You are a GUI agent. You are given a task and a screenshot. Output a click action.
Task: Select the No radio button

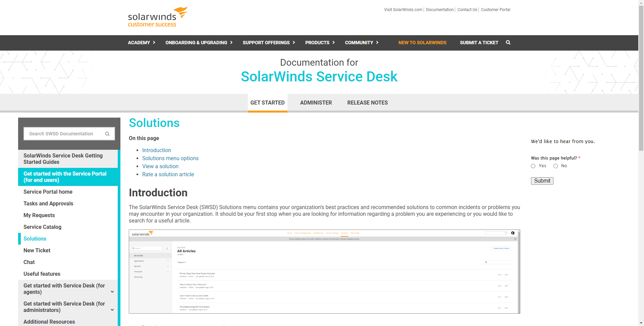556,166
